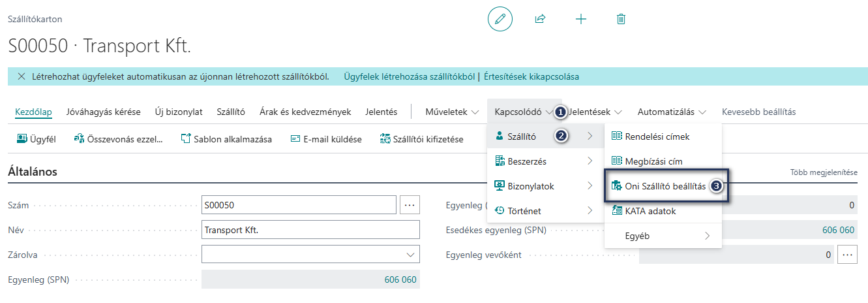Click the Szállítói kifizetése icon
The image size is (868, 303).
tap(385, 138)
